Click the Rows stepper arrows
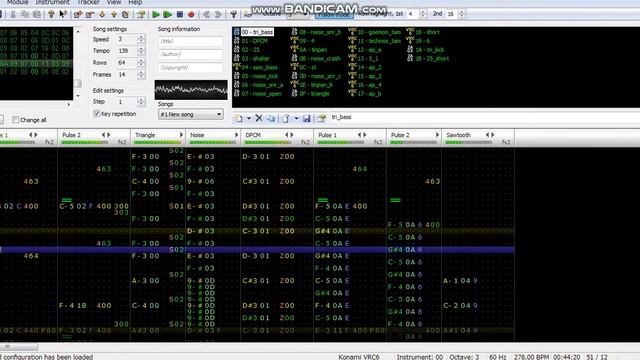Image resolution: width=640 pixels, height=360 pixels. click(x=141, y=63)
